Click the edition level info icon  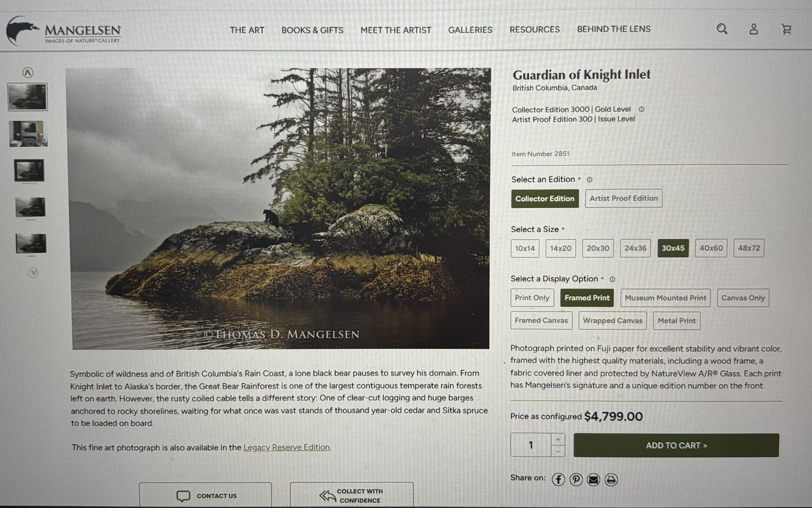pyautogui.click(x=641, y=109)
